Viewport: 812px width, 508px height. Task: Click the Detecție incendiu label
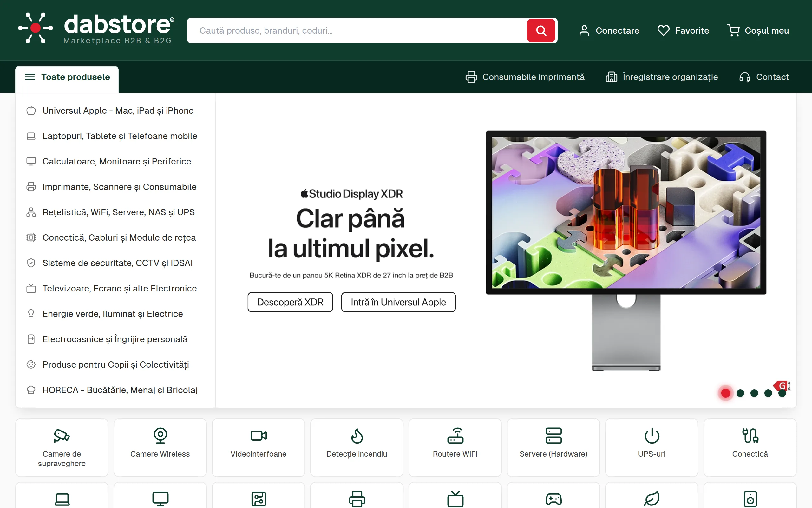[x=357, y=454]
